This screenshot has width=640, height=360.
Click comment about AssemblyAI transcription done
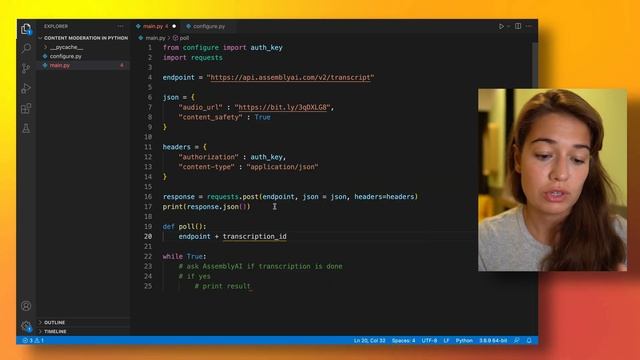coord(260,267)
